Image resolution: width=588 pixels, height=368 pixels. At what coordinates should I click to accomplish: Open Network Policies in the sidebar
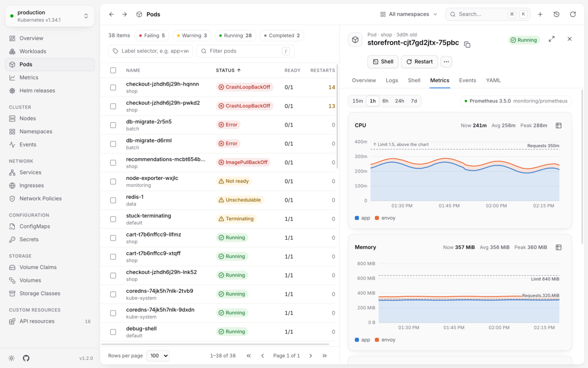point(50,199)
